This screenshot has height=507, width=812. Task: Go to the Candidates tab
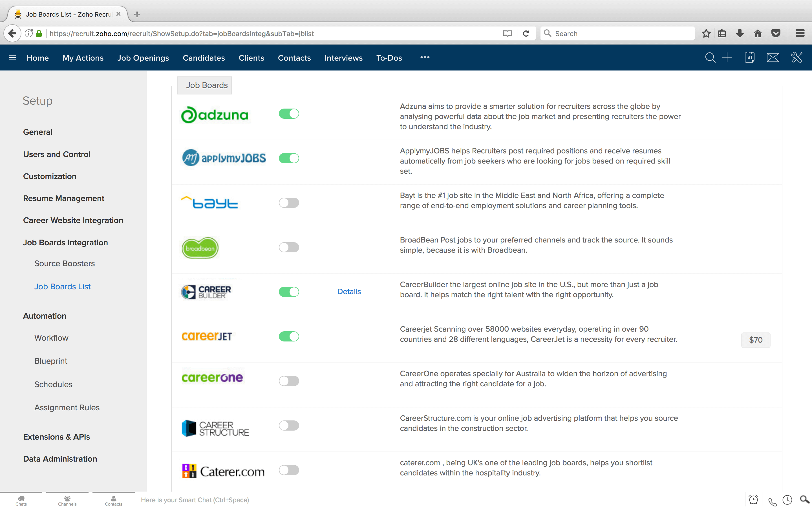pyautogui.click(x=204, y=58)
